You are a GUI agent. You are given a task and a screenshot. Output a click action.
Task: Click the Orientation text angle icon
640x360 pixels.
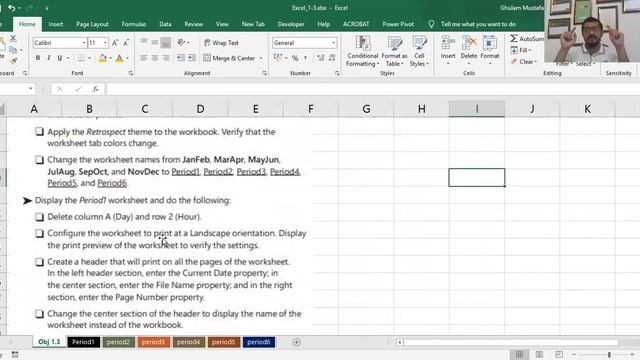point(181,42)
